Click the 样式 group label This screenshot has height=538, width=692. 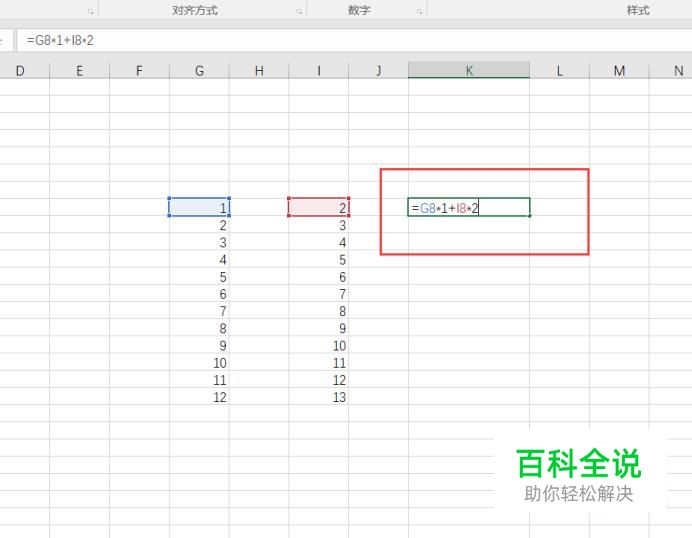638,10
